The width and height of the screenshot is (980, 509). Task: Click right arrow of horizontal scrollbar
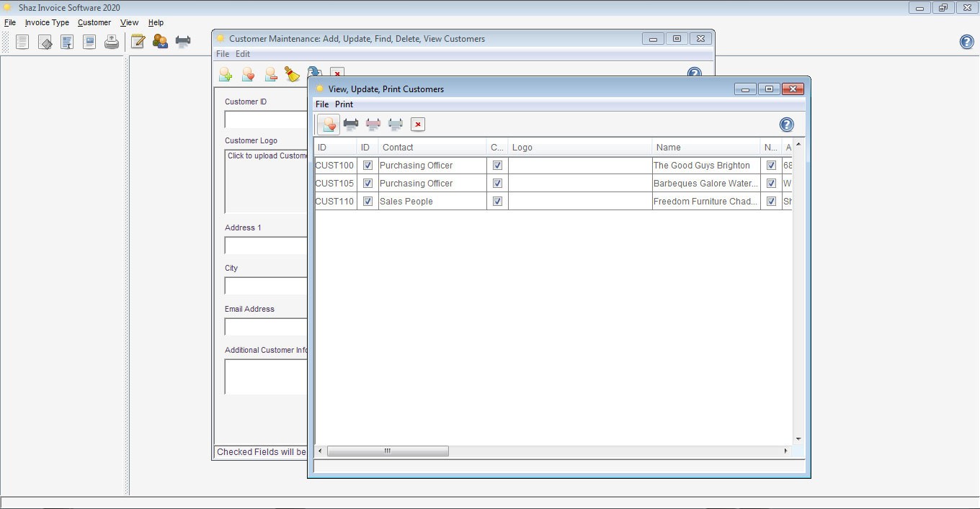(786, 451)
